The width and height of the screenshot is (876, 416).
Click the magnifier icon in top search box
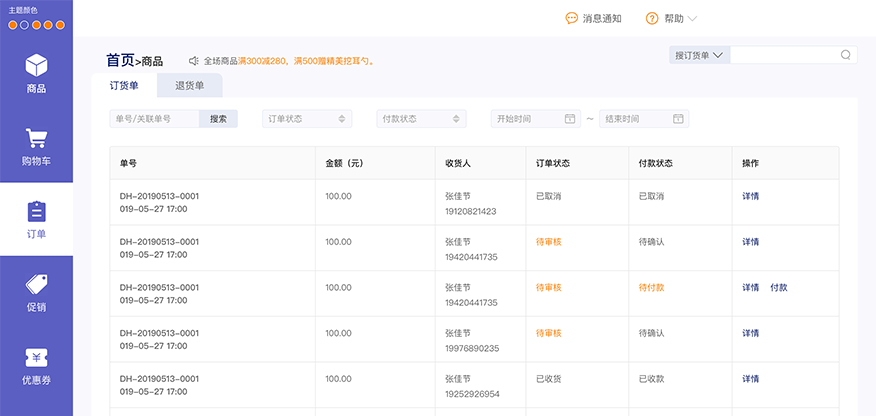(845, 55)
